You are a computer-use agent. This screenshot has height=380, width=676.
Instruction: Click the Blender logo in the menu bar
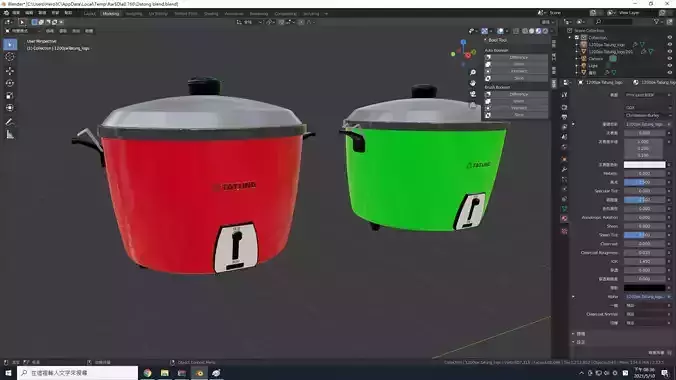6,13
